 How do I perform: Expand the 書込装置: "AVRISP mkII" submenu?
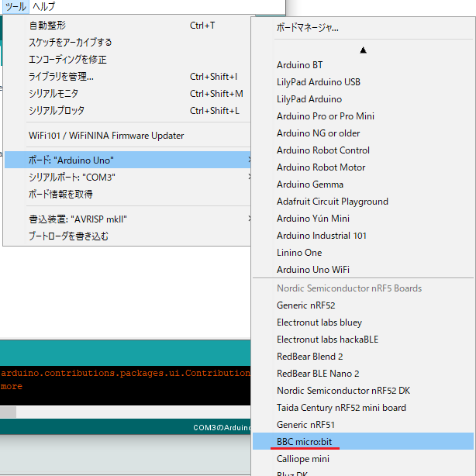pos(127,219)
